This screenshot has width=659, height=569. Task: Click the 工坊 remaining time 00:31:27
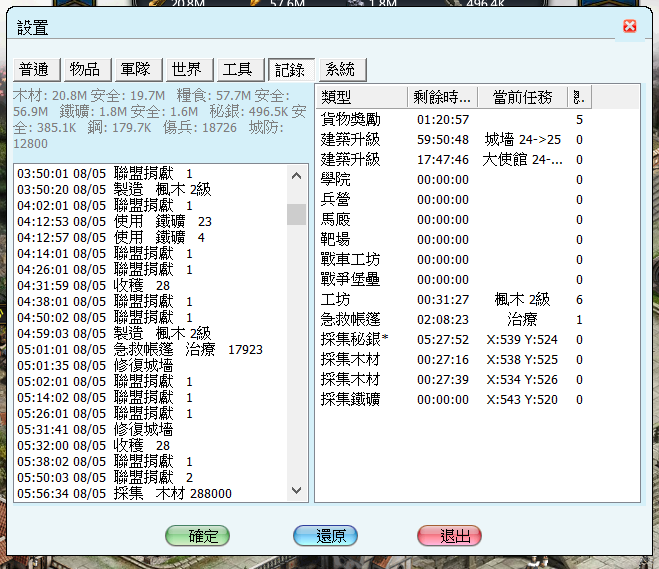[x=443, y=300]
